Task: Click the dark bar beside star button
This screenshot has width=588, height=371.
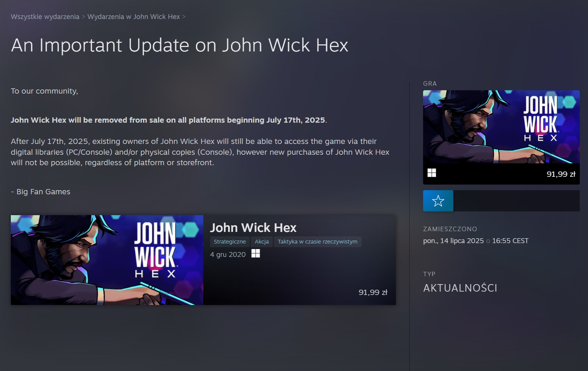Action: [x=516, y=201]
